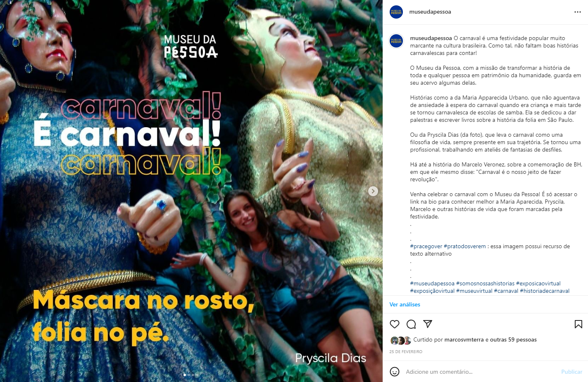Save post with the bookmark icon
This screenshot has width=588, height=382.
(x=578, y=324)
